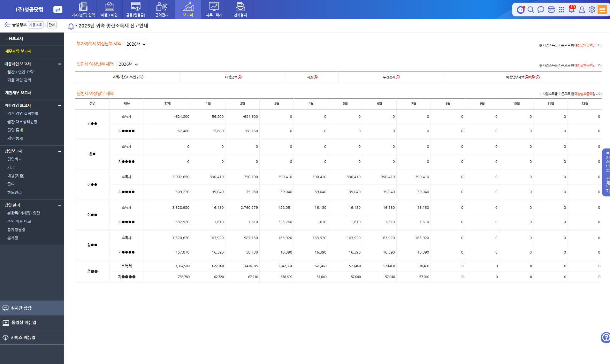Open 총계정원장 in the sidebar

(16, 230)
